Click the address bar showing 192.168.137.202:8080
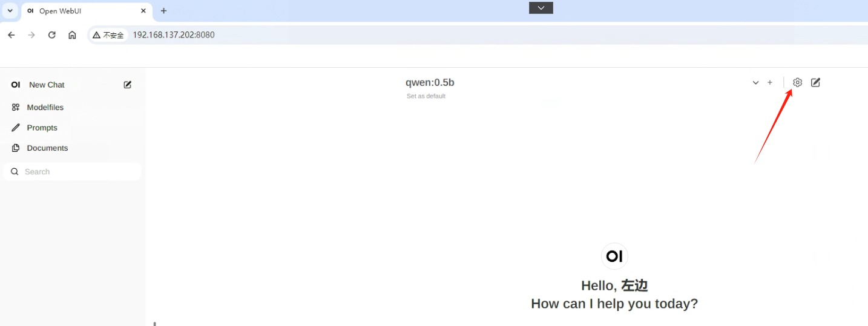The image size is (868, 326). 174,35
